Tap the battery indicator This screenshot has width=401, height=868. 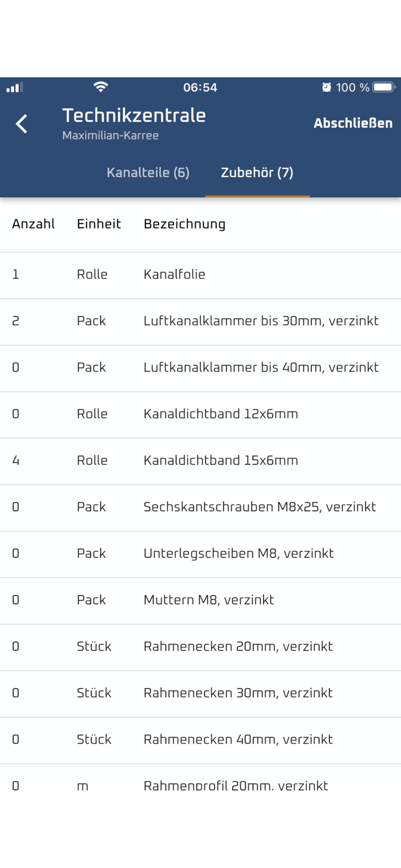click(384, 87)
